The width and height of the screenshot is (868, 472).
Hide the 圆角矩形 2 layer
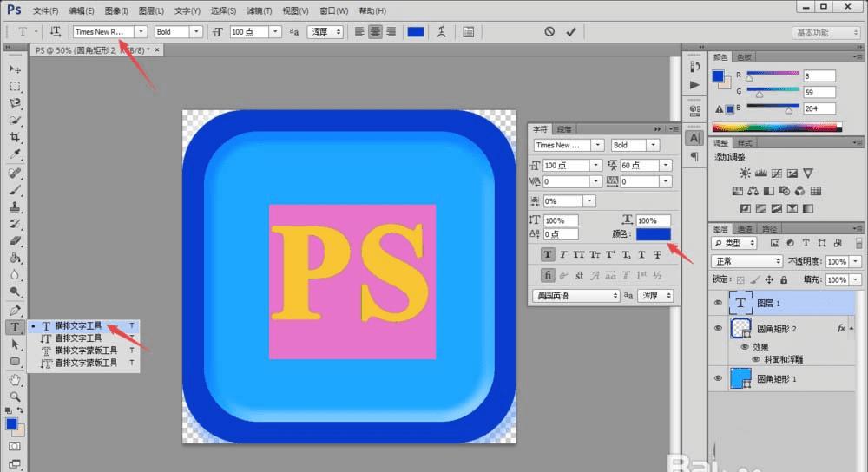coord(718,328)
